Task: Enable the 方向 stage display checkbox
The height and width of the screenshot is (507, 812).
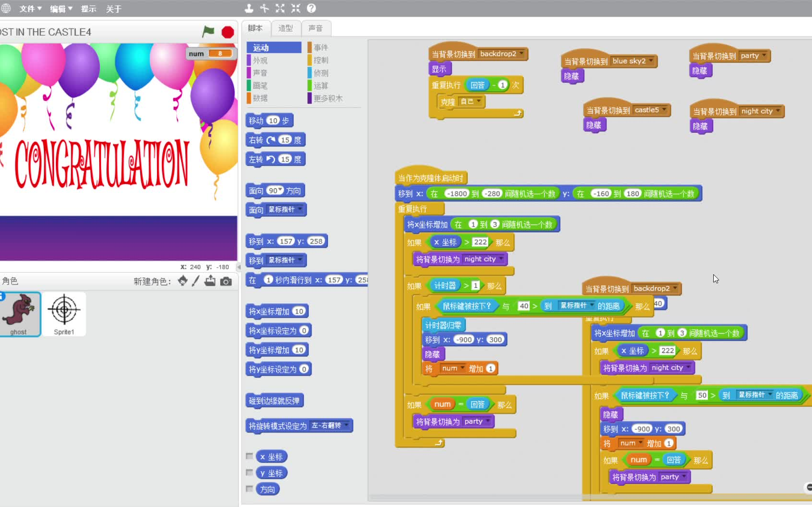Action: pos(249,489)
